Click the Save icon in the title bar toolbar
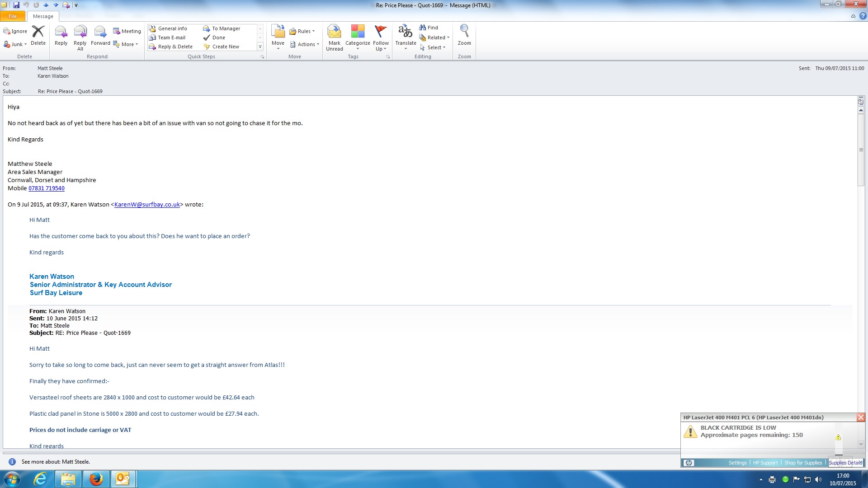 point(16,5)
